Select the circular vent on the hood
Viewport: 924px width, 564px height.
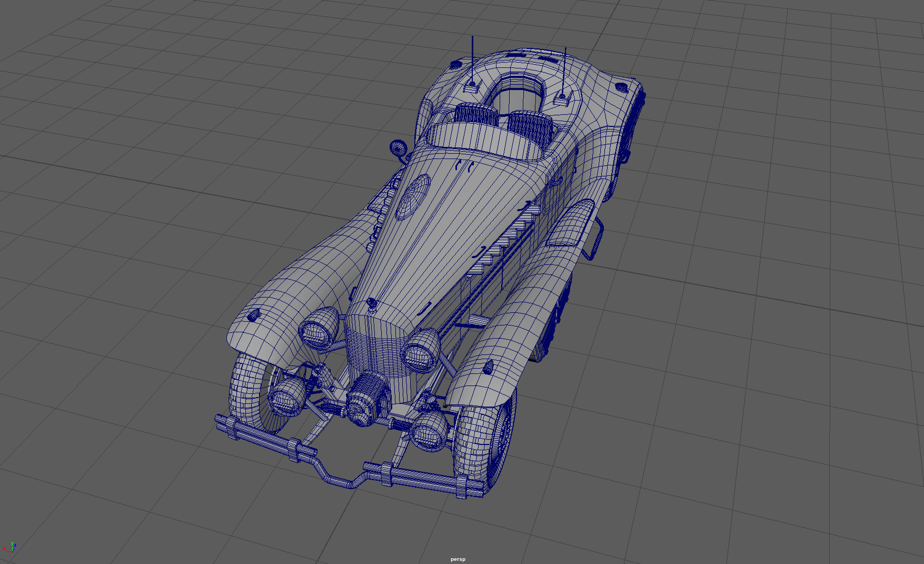click(413, 196)
